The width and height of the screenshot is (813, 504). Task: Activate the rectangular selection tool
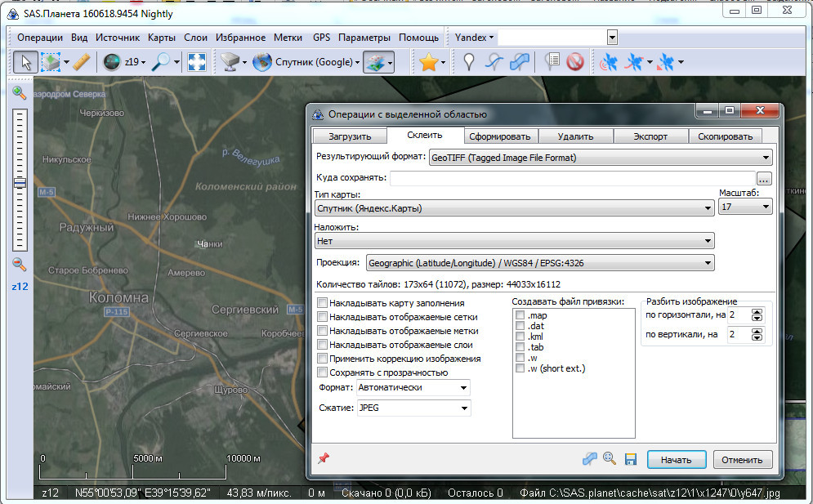pos(49,61)
